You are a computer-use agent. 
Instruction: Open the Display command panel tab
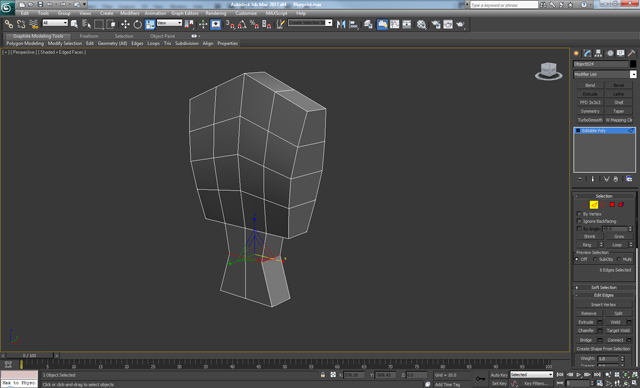click(620, 53)
